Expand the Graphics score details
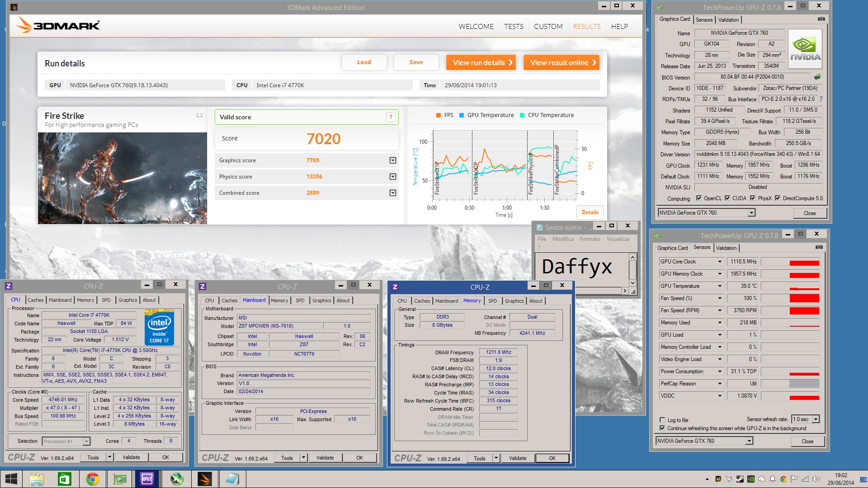868x488 pixels. (x=393, y=160)
